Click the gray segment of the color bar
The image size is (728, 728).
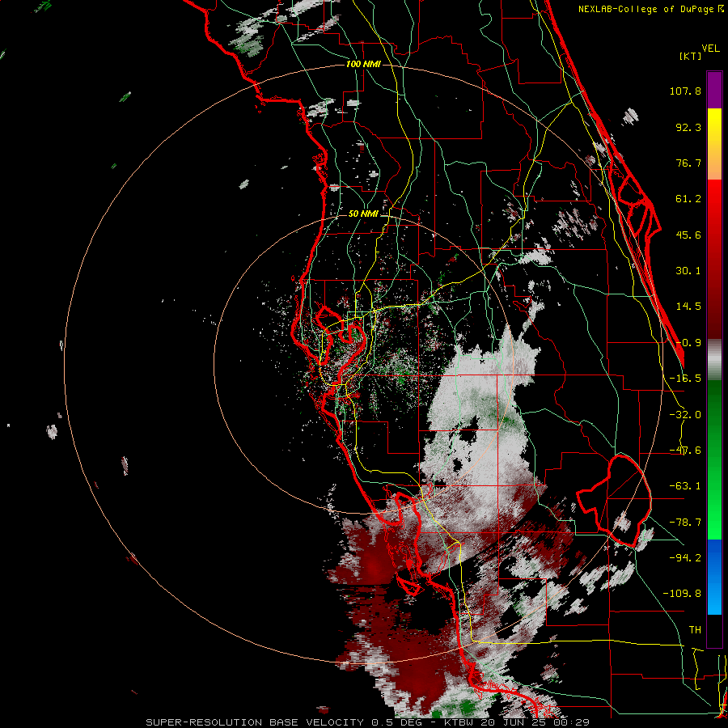tap(714, 360)
